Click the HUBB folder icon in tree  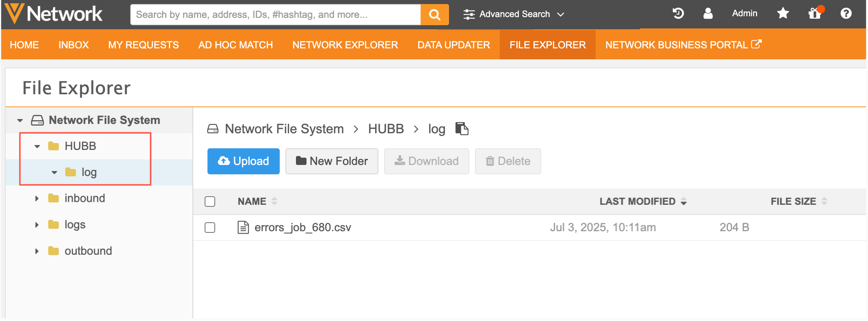[54, 146]
